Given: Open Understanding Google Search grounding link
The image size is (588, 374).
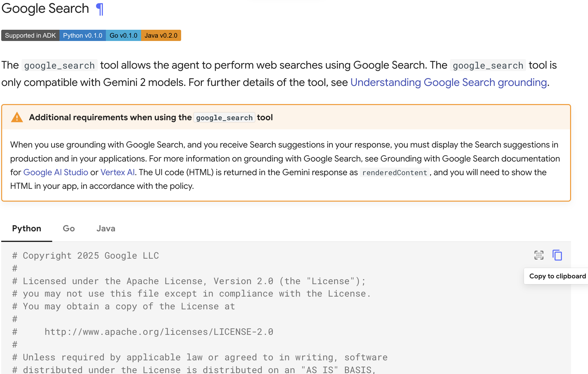Looking at the screenshot, I should pyautogui.click(x=448, y=83).
